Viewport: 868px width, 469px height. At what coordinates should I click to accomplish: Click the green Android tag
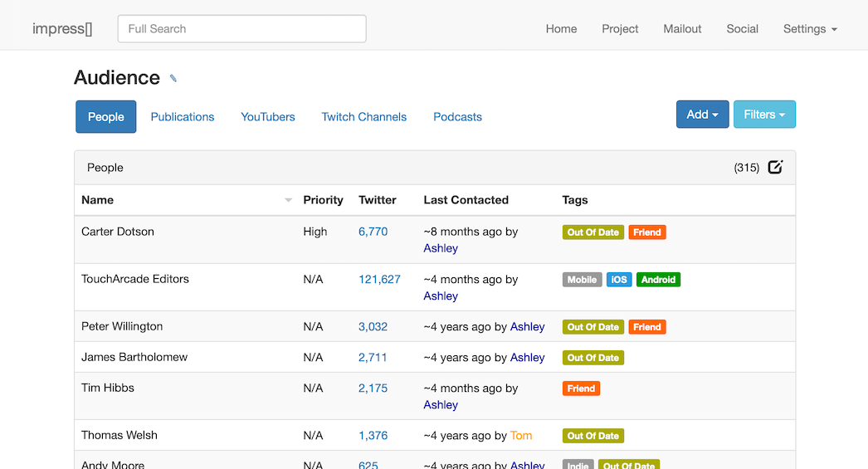tap(658, 280)
